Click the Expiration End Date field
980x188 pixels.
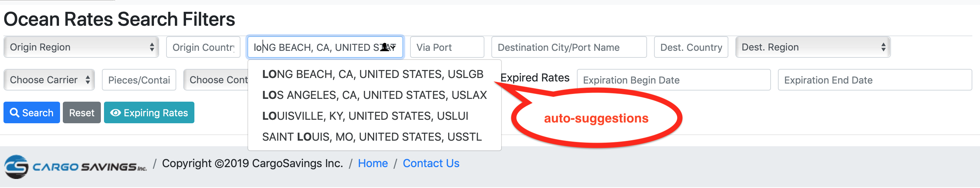click(x=875, y=80)
